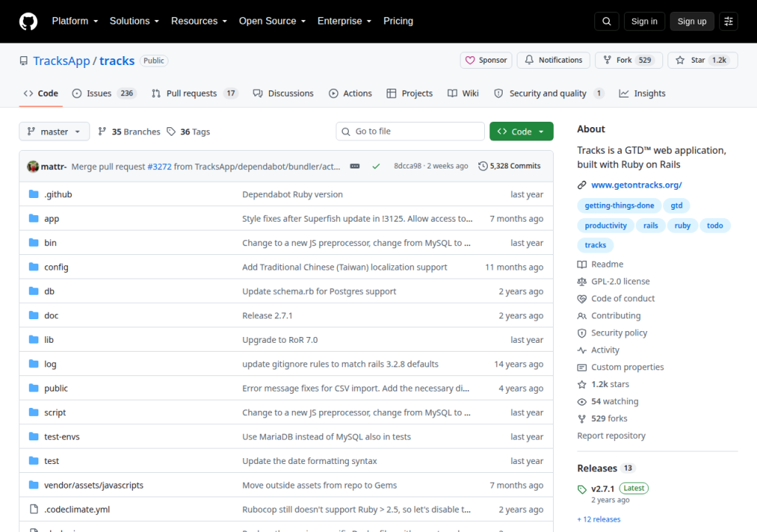Click the Sign up button
Image resolution: width=757 pixels, height=532 pixels.
692,21
